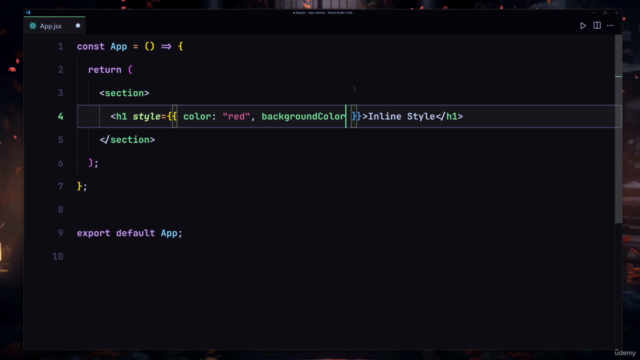The image size is (640, 360).
Task: Click the word backgroundColor on line 4
Action: pos(303,116)
